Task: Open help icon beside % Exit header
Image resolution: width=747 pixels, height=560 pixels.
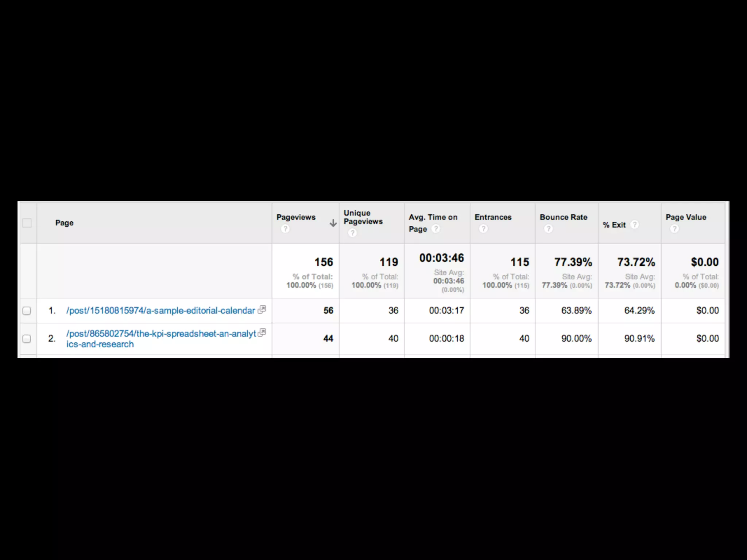Action: click(635, 225)
